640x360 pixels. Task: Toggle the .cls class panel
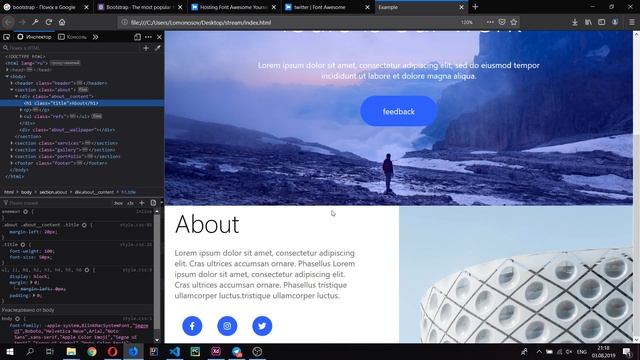130,203
